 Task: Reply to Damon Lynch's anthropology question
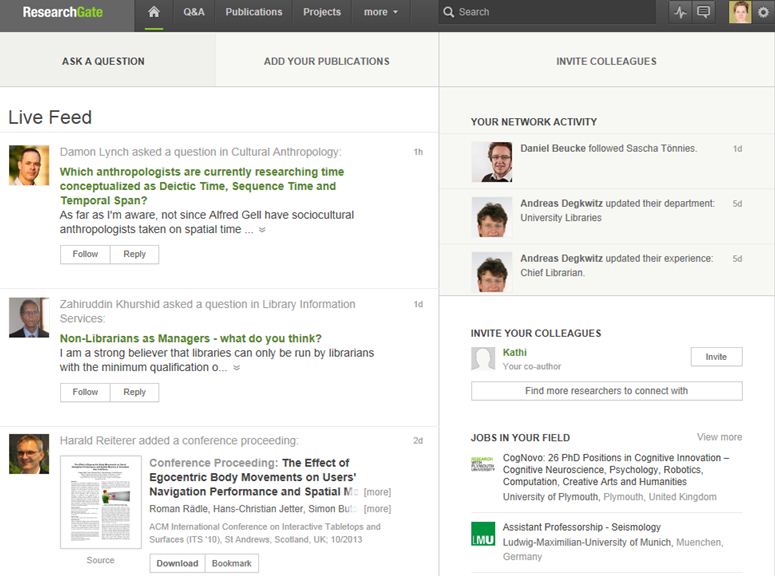pos(134,254)
